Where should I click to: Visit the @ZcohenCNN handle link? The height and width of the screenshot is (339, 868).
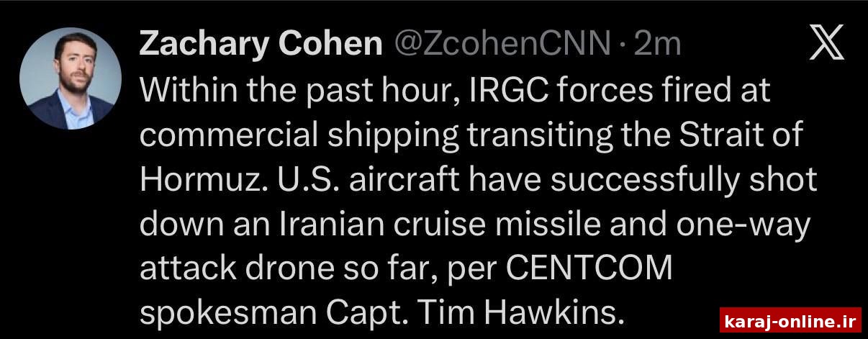(502, 45)
